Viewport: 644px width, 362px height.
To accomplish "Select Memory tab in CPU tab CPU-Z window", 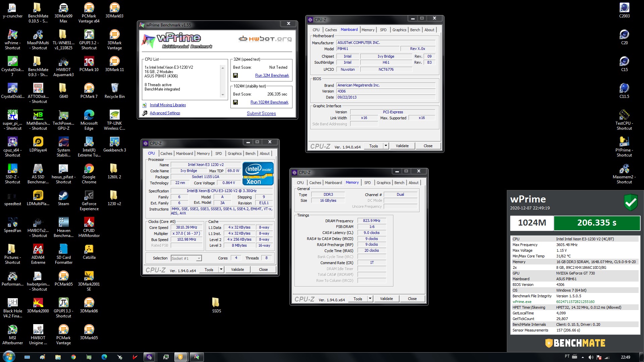I will (203, 154).
